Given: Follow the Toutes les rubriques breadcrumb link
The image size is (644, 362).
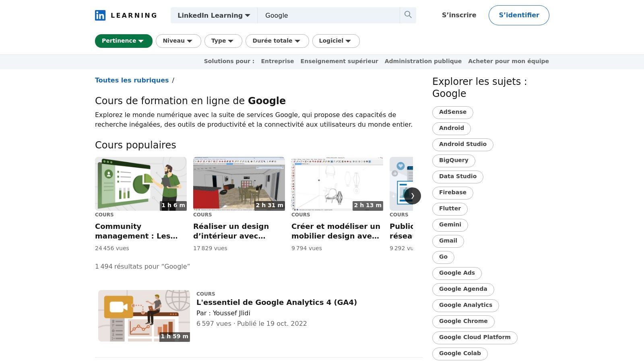Looking at the screenshot, I should click(x=132, y=80).
